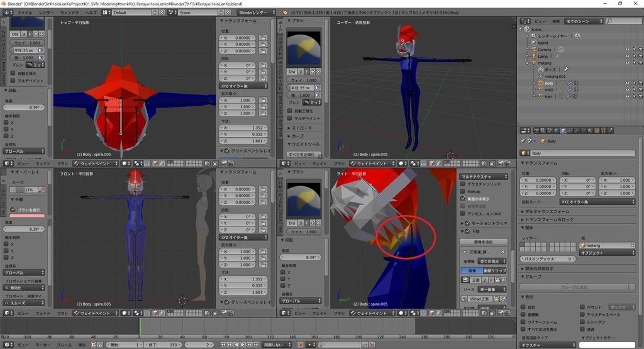This screenshot has width=644, height=349.
Task: Open the レンダー menu
Action: [x=46, y=13]
